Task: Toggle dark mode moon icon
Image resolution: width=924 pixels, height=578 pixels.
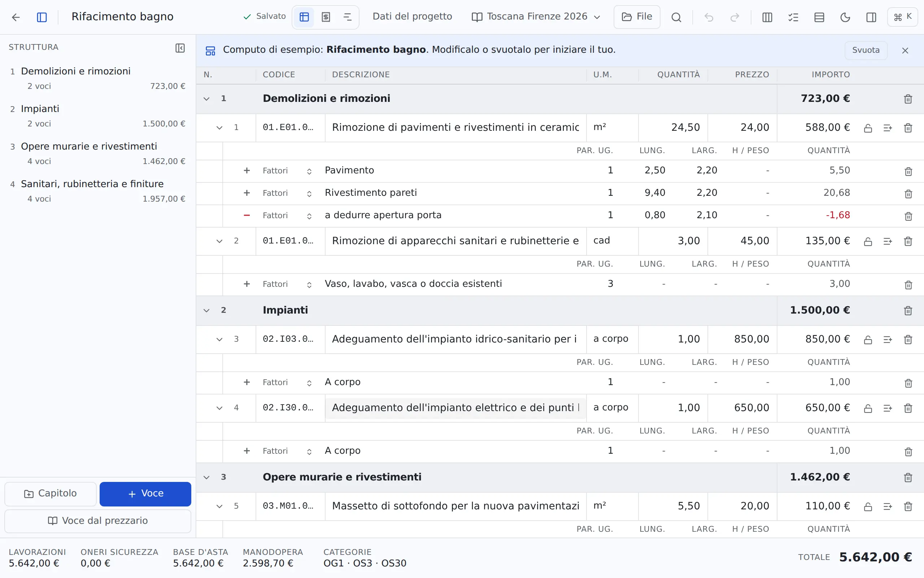Action: click(845, 17)
